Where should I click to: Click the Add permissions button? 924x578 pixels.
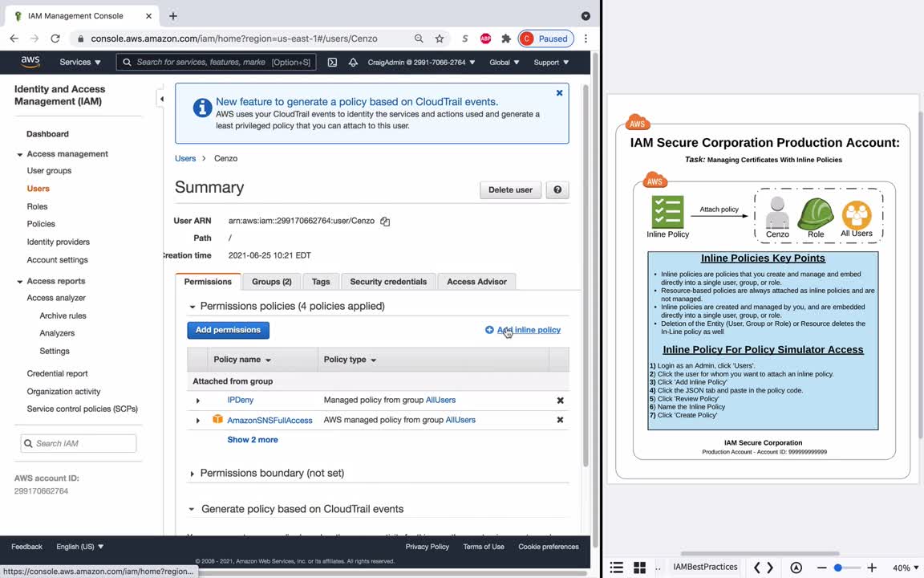click(228, 330)
